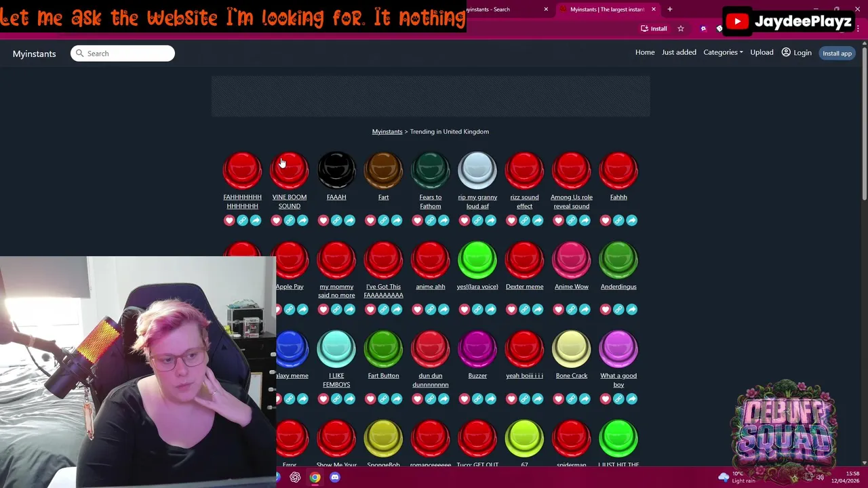This screenshot has height=488, width=868.
Task: Play the pink Anime Wow button
Action: click(572, 260)
